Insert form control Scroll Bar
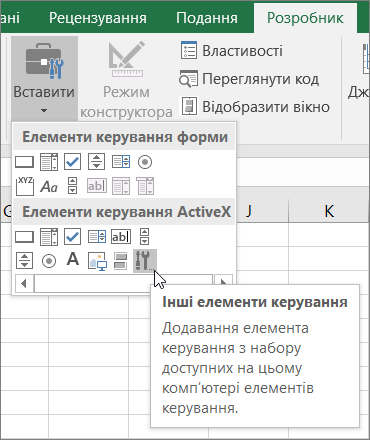Screen dimensions: 370x440 click(73, 186)
